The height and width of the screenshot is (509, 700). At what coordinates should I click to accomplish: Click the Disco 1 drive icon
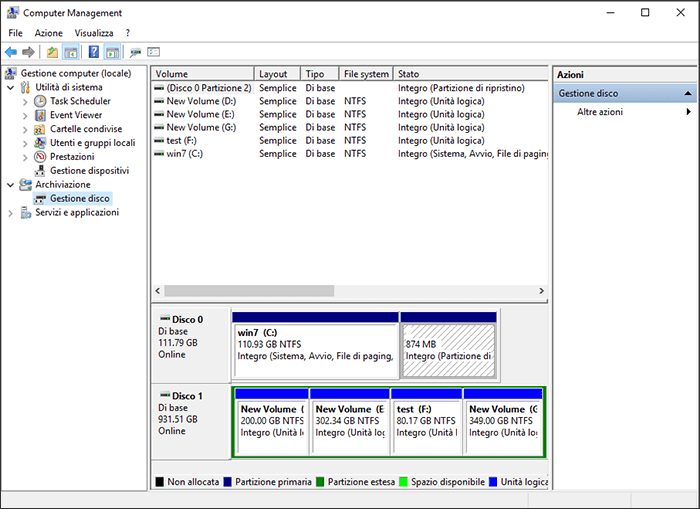coord(165,395)
